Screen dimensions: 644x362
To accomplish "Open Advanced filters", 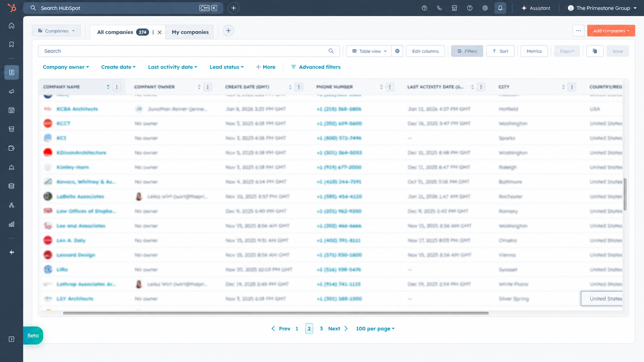I will [316, 67].
